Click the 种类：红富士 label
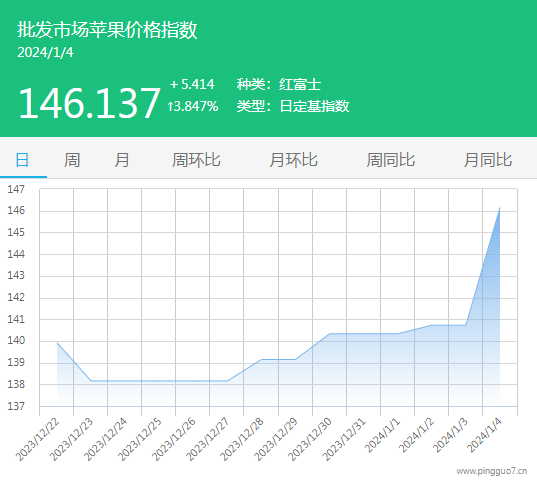The height and width of the screenshot is (483, 537). coord(278,84)
